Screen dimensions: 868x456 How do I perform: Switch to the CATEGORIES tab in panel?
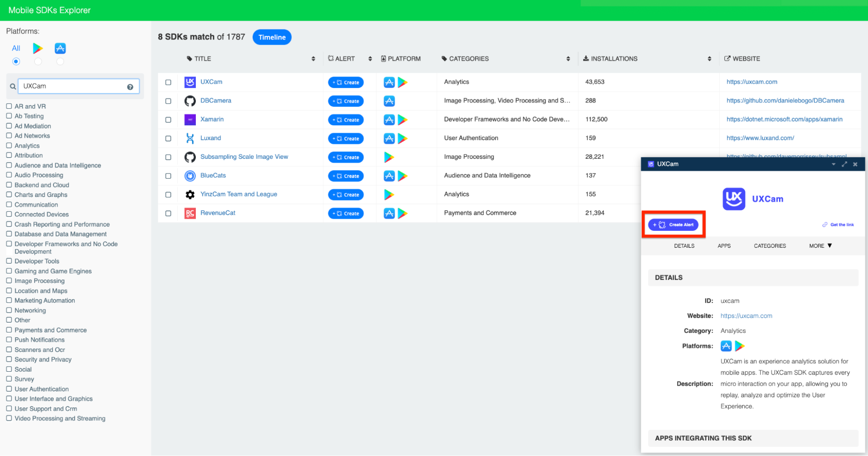[769, 246]
